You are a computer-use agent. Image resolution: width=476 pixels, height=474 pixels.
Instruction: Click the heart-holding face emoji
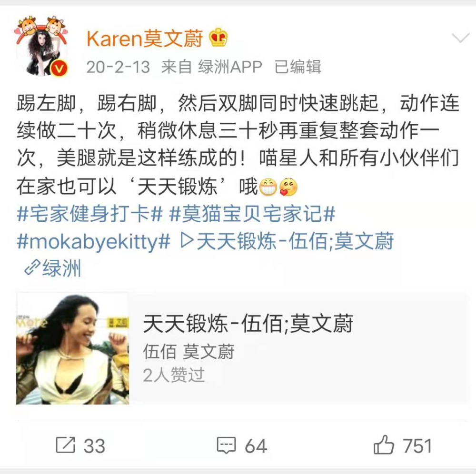[288, 187]
